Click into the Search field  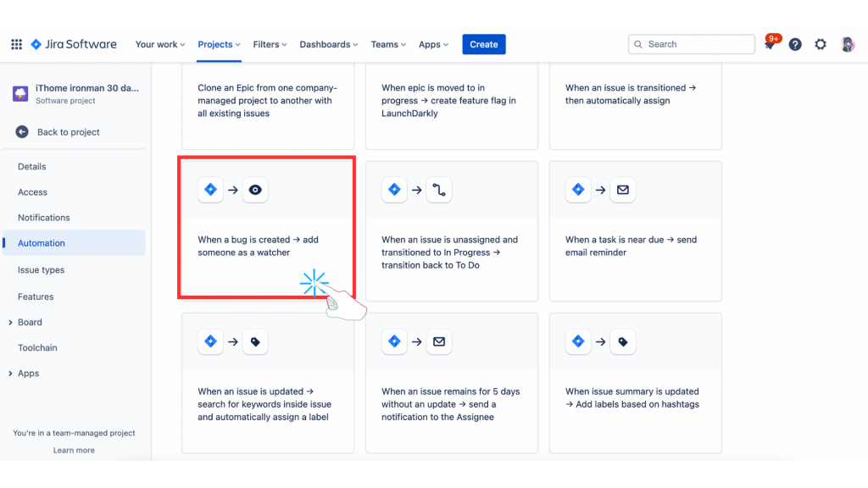point(692,44)
